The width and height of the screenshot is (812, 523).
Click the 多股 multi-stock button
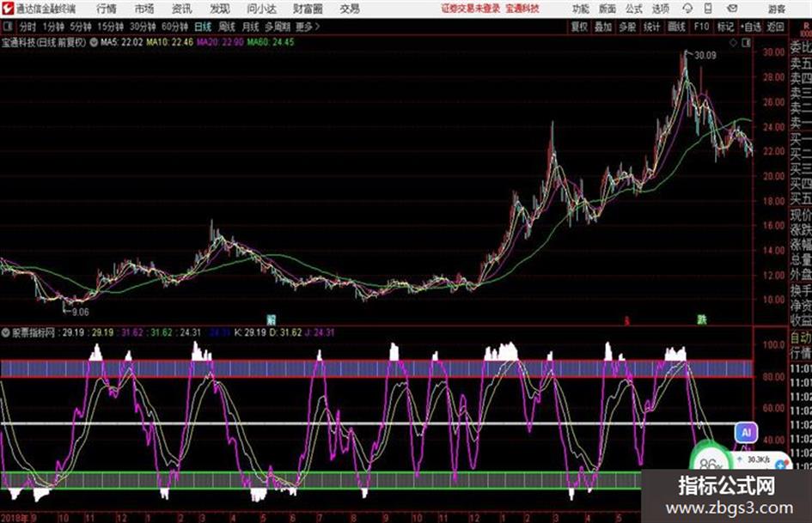[627, 27]
